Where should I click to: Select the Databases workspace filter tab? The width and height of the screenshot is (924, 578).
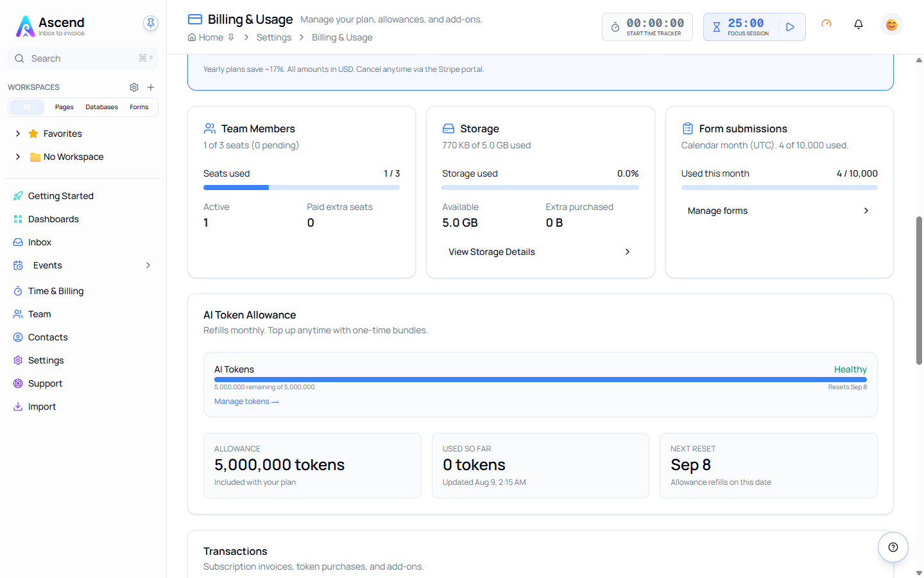click(101, 107)
